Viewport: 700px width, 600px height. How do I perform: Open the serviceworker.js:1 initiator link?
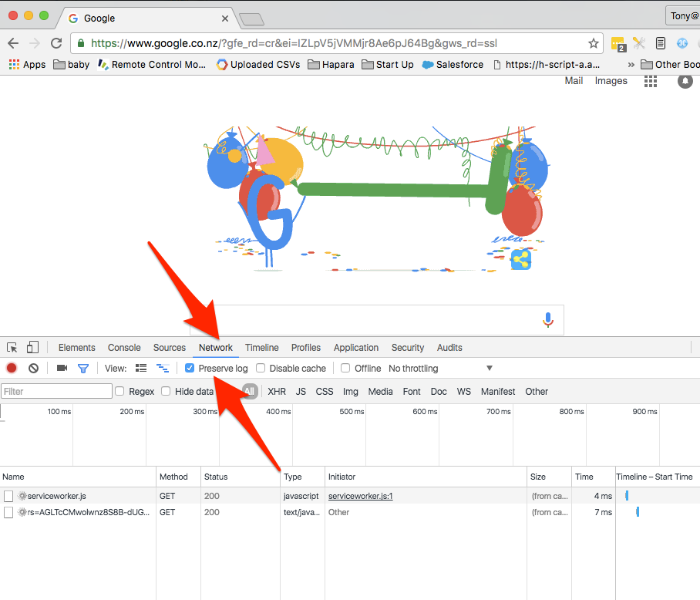click(x=360, y=496)
